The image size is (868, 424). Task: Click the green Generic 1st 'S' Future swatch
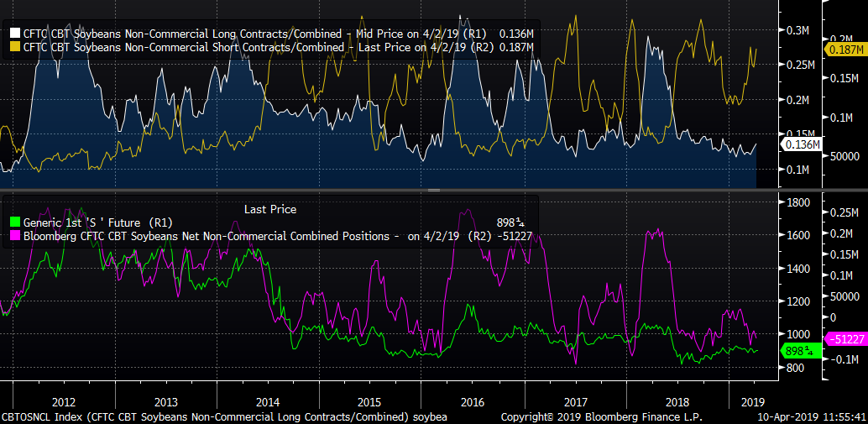13,223
